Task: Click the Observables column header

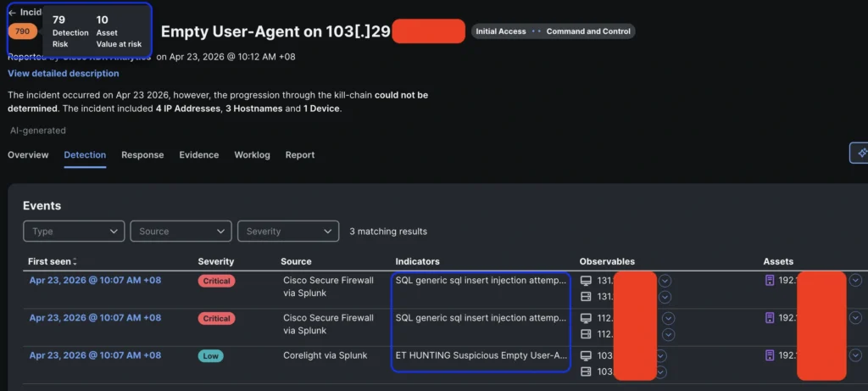Action: click(607, 261)
